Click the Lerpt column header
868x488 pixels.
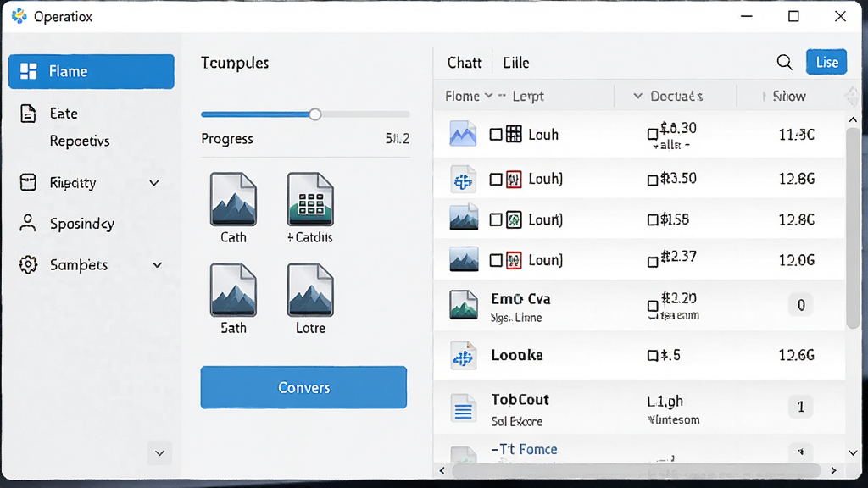click(528, 96)
